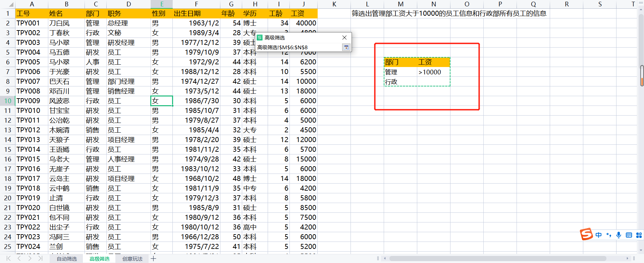Open the soft keyboard icon in the IME bar
Screen dimensions: 644x263
629,235
